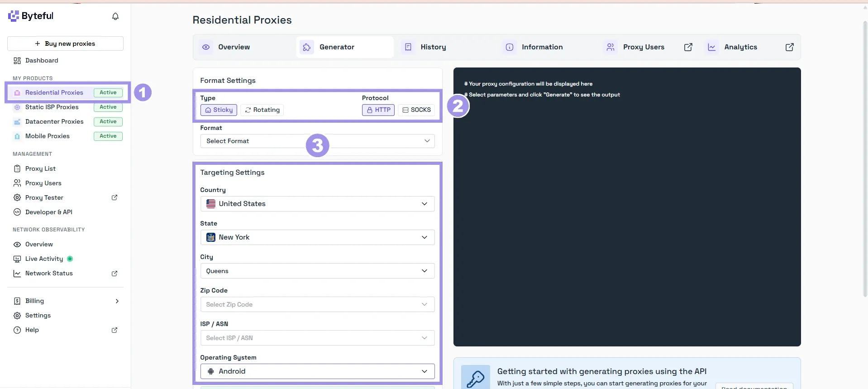Click Network Status chart icon
The height and width of the screenshot is (389, 868).
(17, 274)
